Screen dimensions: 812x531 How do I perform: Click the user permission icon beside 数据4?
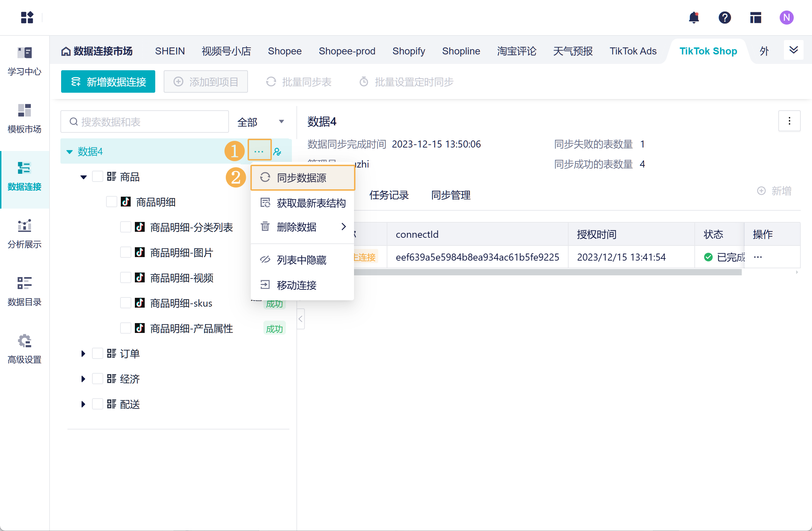pyautogui.click(x=277, y=151)
